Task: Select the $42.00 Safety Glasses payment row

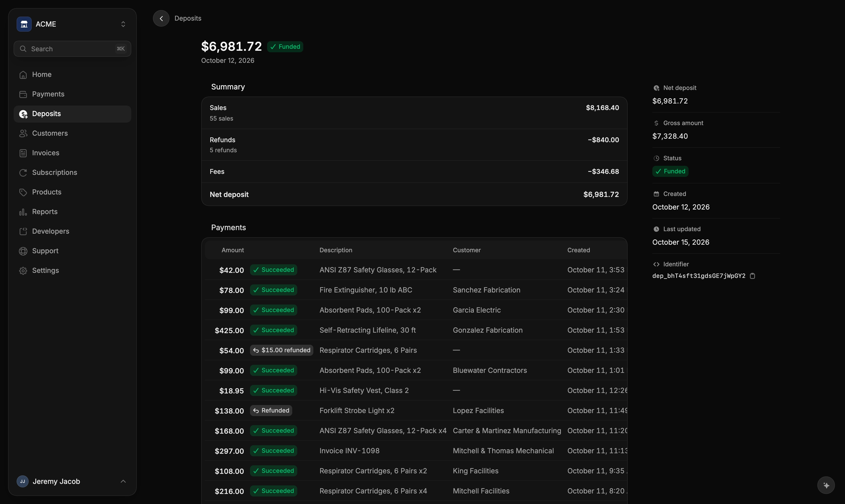Action: (416, 270)
